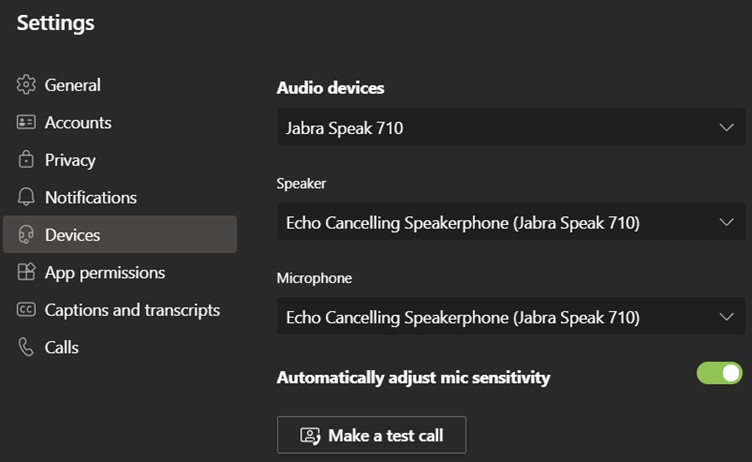752x462 pixels.
Task: Click the Devices headset icon
Action: pyautogui.click(x=26, y=235)
